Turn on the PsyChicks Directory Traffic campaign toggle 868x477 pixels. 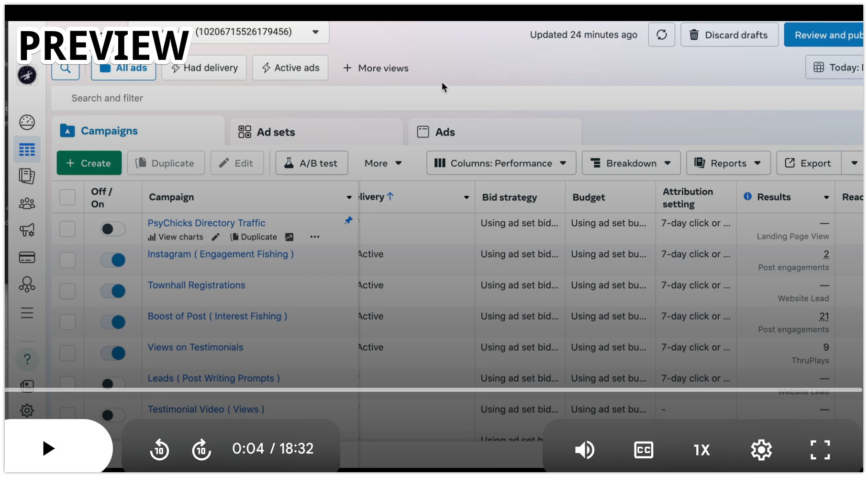coord(113,229)
